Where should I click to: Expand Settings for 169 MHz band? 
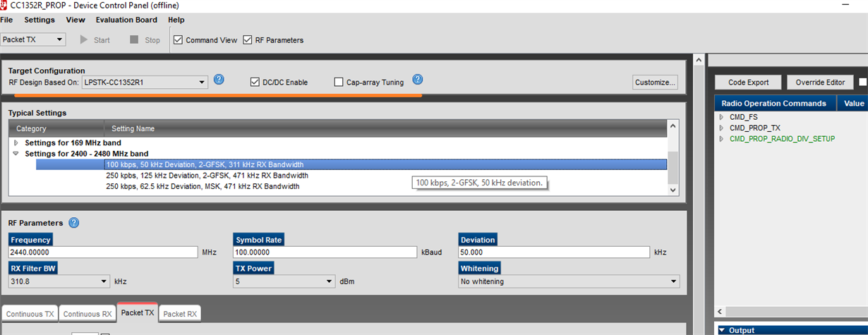(16, 142)
